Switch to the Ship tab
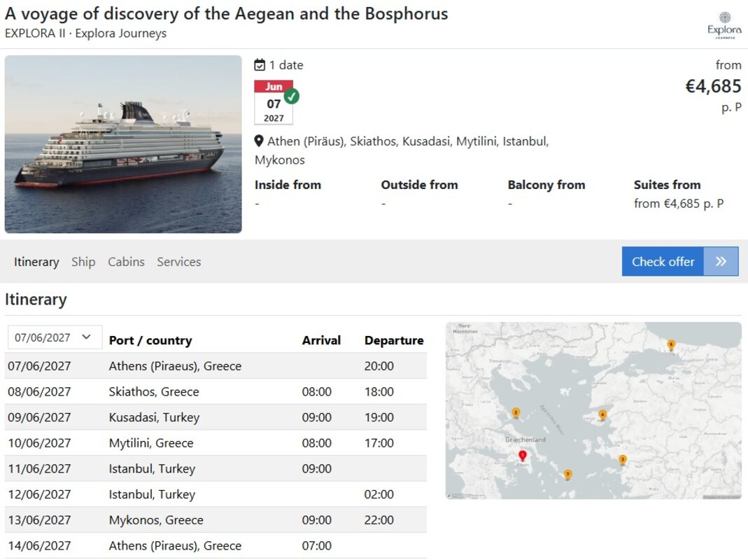 (x=83, y=262)
